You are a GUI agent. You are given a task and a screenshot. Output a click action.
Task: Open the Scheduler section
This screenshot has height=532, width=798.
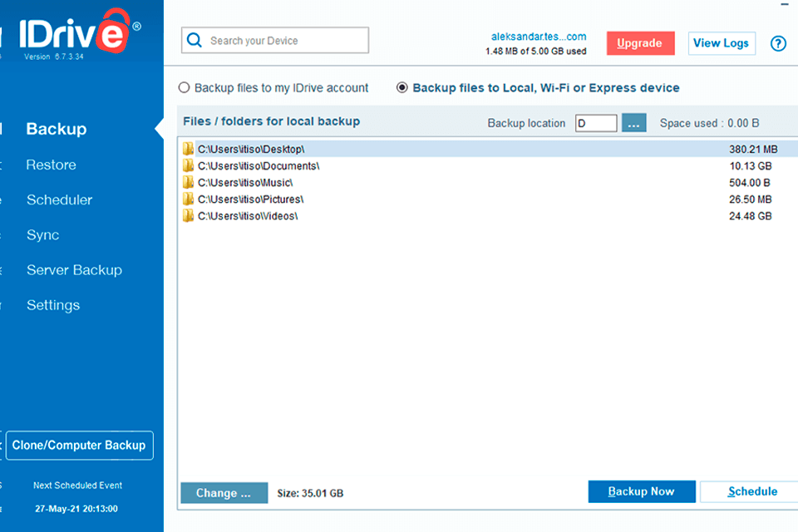click(60, 199)
